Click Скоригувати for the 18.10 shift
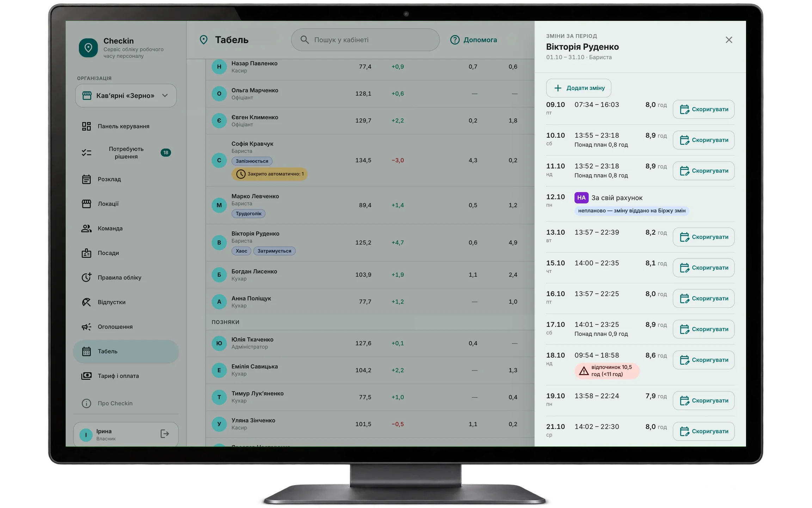Screen dimensions: 812x508 coord(703,360)
